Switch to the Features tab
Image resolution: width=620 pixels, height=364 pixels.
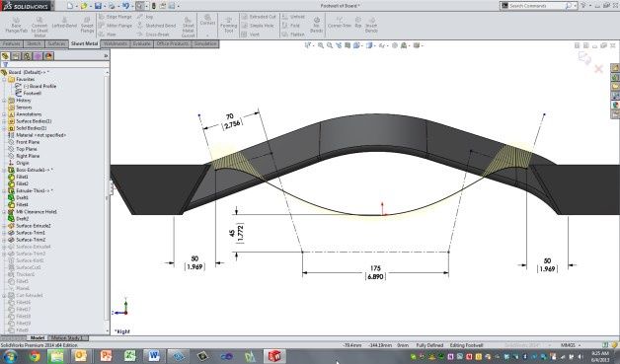[x=12, y=43]
